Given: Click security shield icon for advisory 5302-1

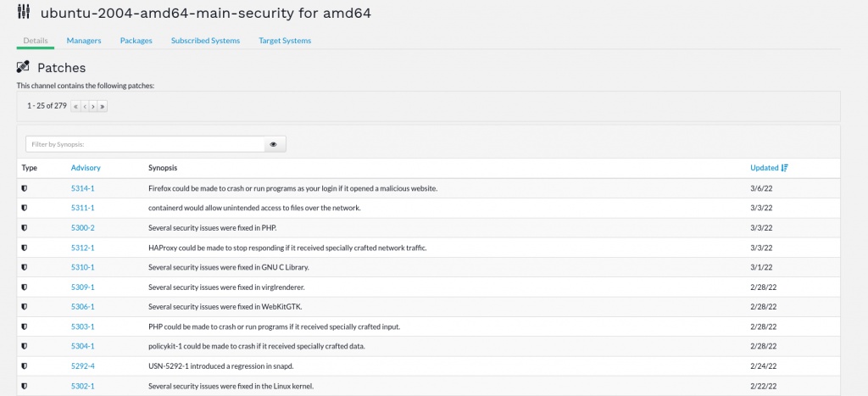Looking at the screenshot, I should pos(25,386).
